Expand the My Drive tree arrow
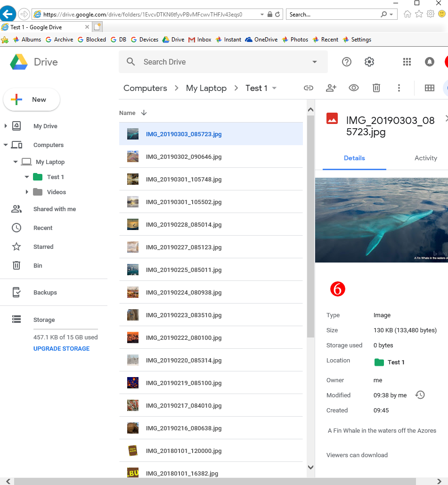 (x=6, y=126)
